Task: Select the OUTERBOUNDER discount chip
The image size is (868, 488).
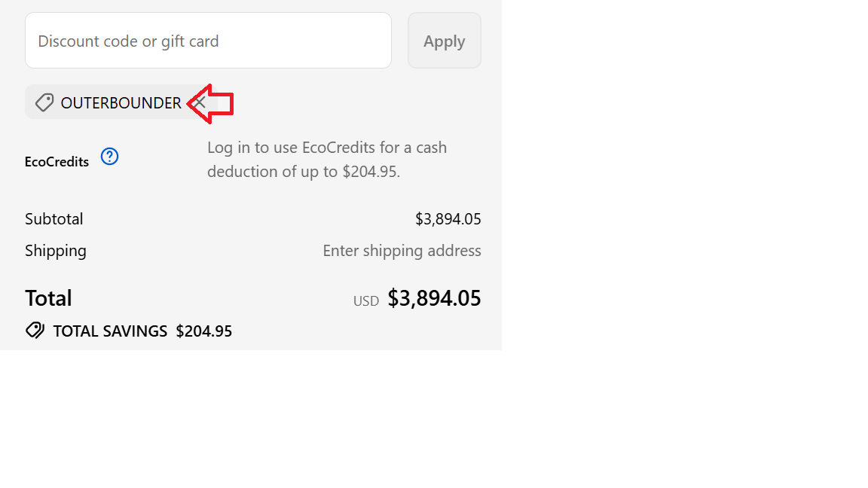Action: click(121, 102)
